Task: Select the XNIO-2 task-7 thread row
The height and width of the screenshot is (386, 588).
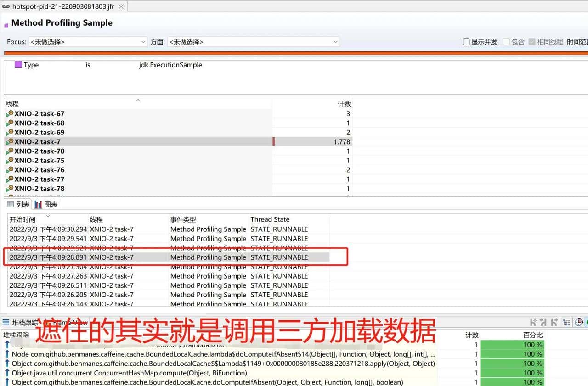Action: 138,142
